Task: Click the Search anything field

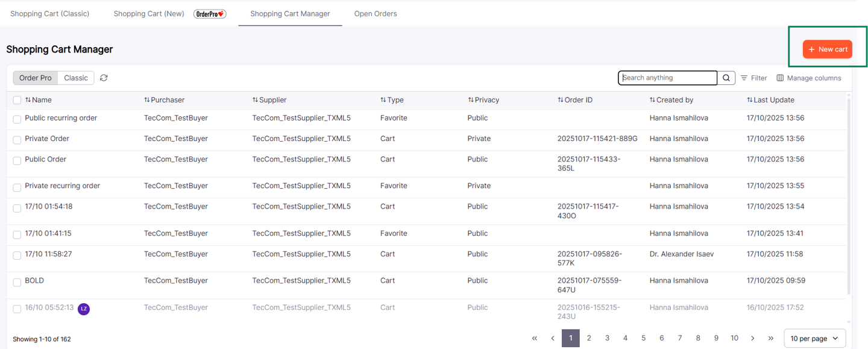Action: (x=667, y=78)
